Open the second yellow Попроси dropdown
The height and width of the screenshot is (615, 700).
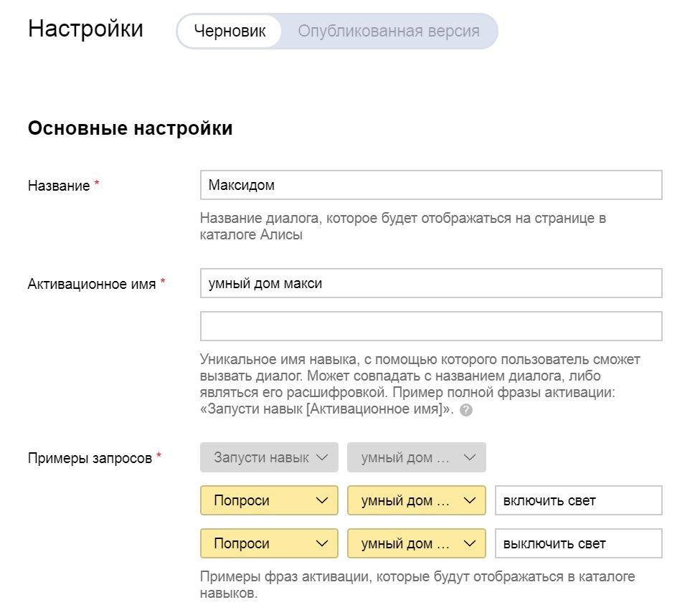pos(269,543)
